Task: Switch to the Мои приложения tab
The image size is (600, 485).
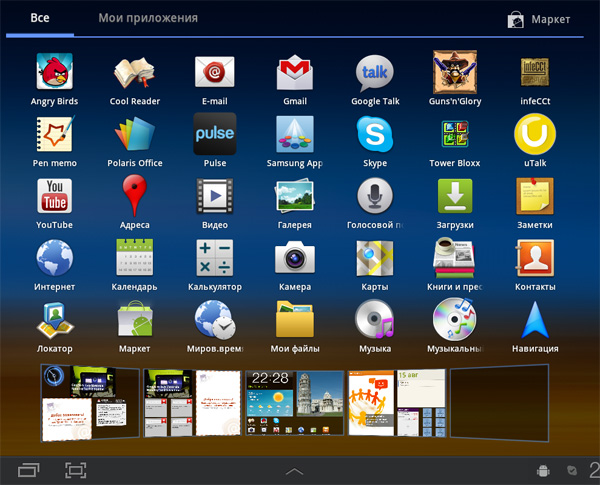Action: tap(148, 18)
